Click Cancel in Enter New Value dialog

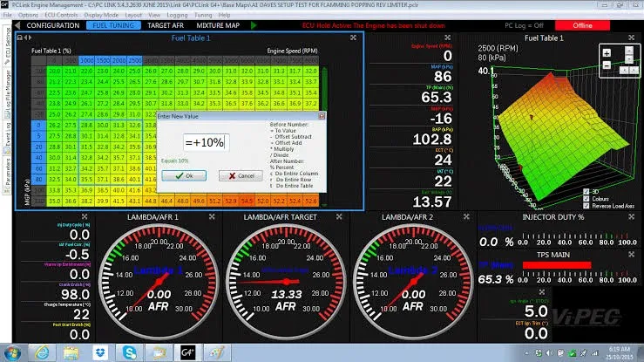tap(241, 176)
